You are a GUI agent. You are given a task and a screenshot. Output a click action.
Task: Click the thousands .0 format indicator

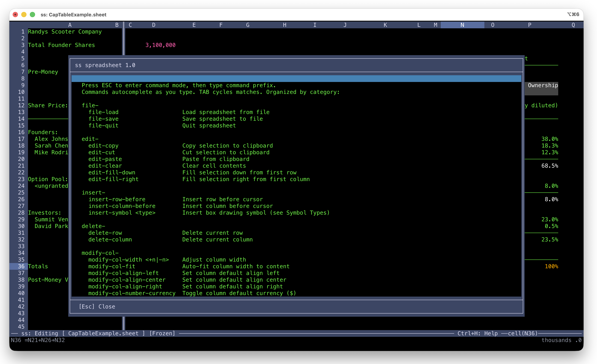tap(563, 340)
